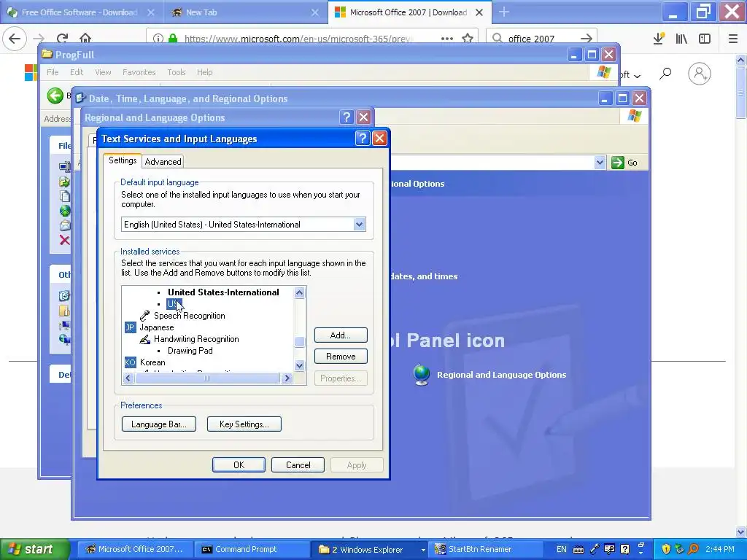Open File menu in ProgFull window

(x=53, y=72)
